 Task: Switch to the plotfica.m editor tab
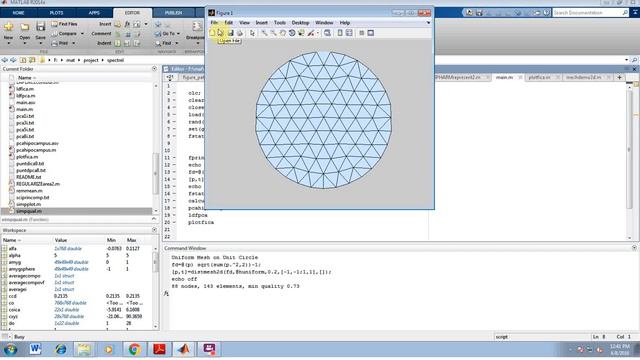(539, 77)
